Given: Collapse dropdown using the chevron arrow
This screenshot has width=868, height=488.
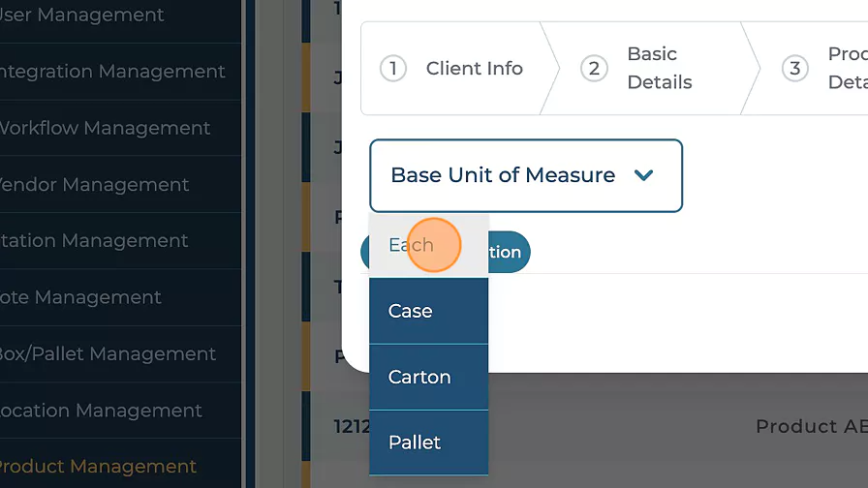Looking at the screenshot, I should pos(643,175).
